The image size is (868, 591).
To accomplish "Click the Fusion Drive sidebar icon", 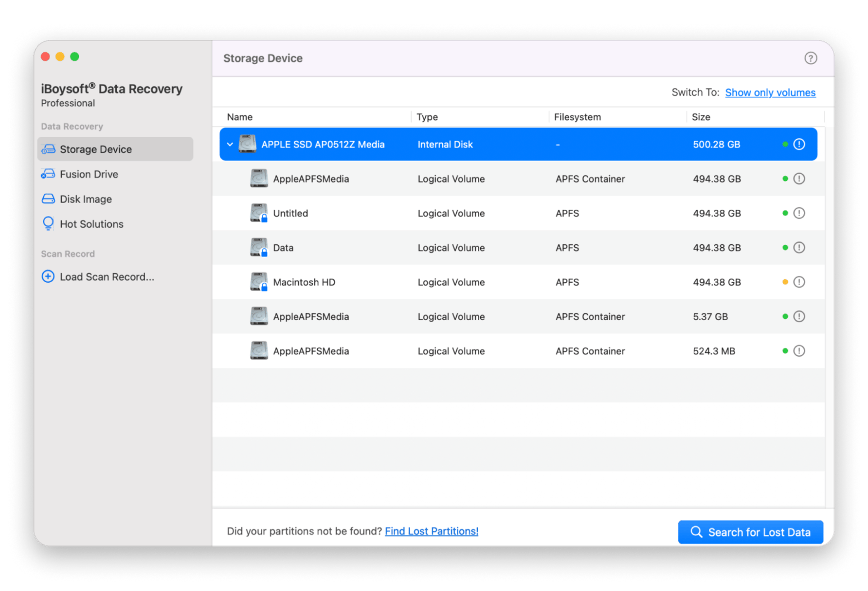I will (x=48, y=174).
